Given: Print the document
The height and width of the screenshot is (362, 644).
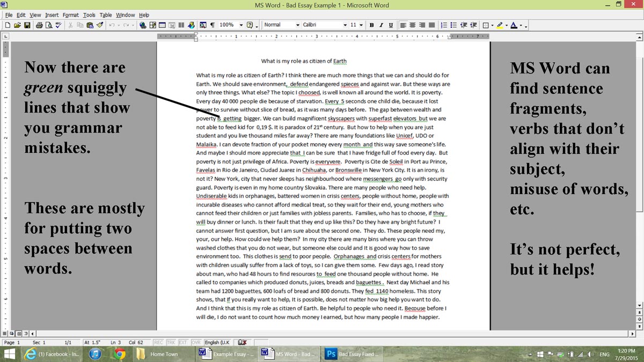Looking at the screenshot, I should 39,25.
